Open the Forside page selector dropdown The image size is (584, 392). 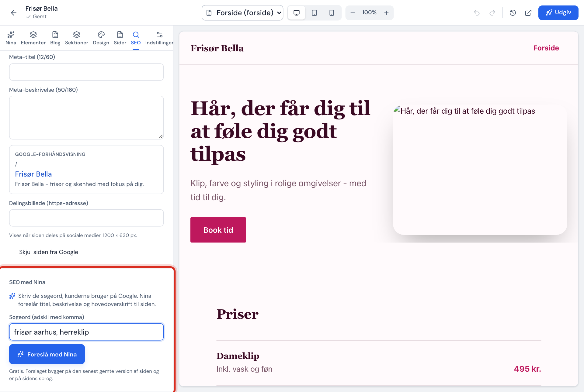point(242,13)
